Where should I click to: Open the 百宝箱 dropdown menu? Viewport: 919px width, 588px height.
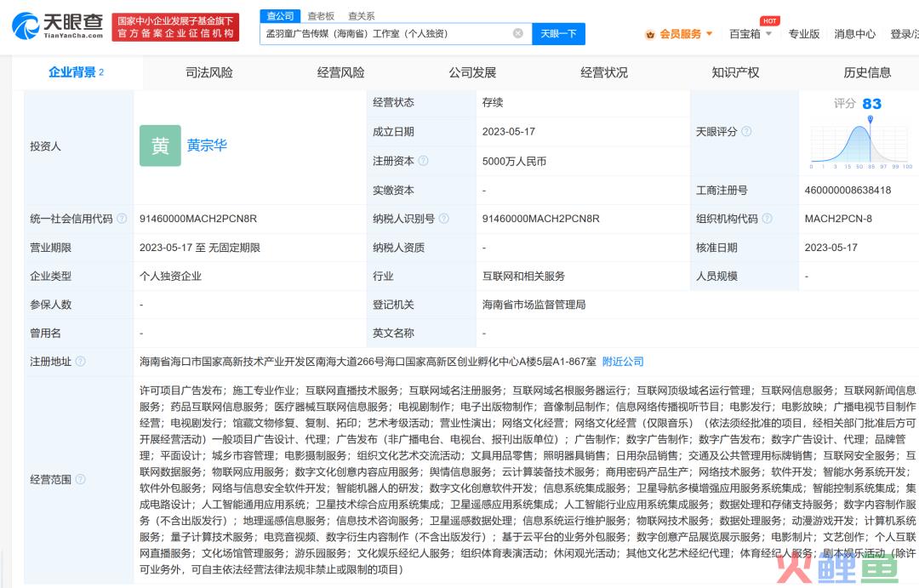point(751,34)
